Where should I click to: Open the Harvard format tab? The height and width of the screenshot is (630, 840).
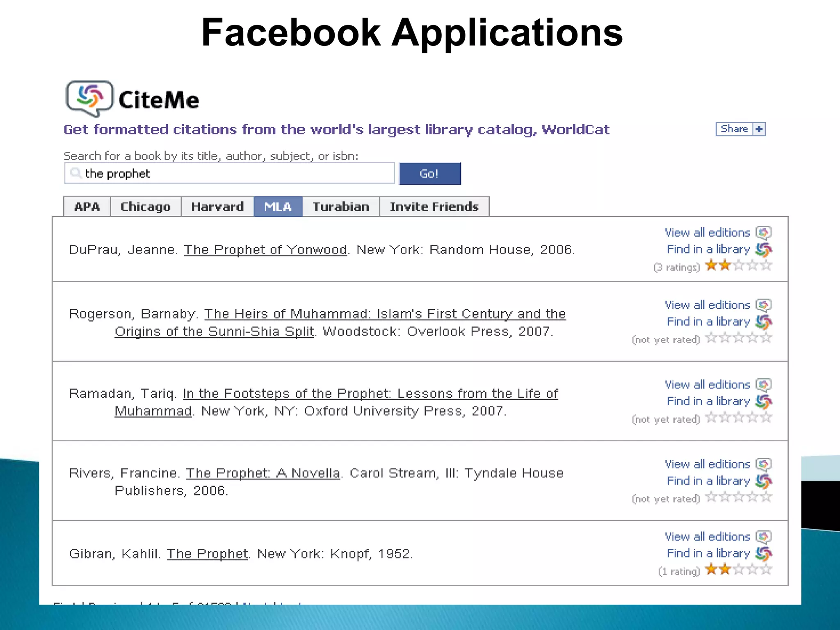(217, 207)
